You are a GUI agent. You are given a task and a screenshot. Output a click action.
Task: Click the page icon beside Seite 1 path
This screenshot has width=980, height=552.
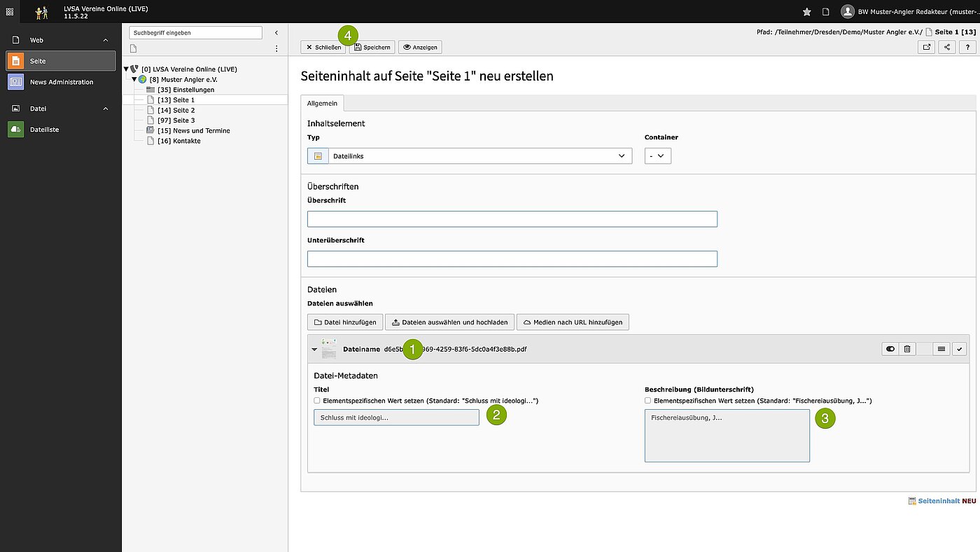click(x=929, y=32)
